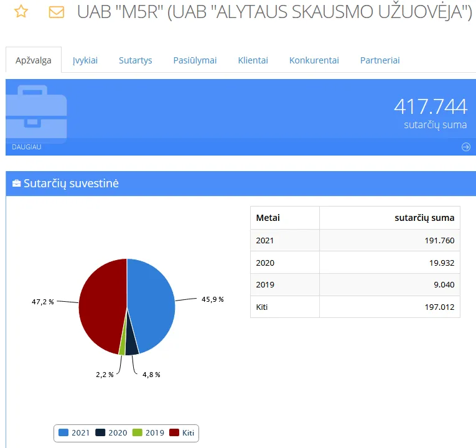Screen dimensions: 476x448
Task: Toggle the 2021 legend entry
Action: pyautogui.click(x=75, y=432)
